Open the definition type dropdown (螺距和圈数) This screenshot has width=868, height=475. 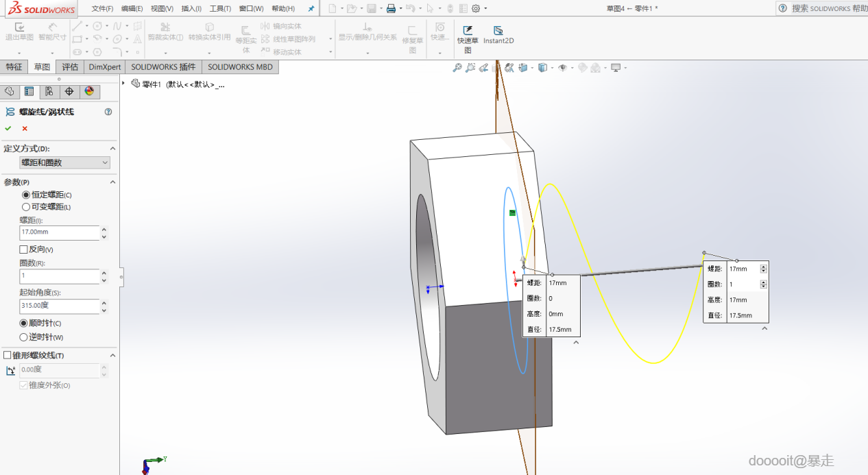tap(64, 162)
